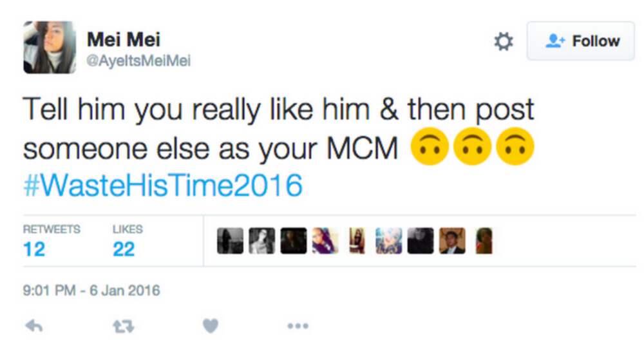
Task: Click the last avatar in the likers row
Action: [x=484, y=241]
